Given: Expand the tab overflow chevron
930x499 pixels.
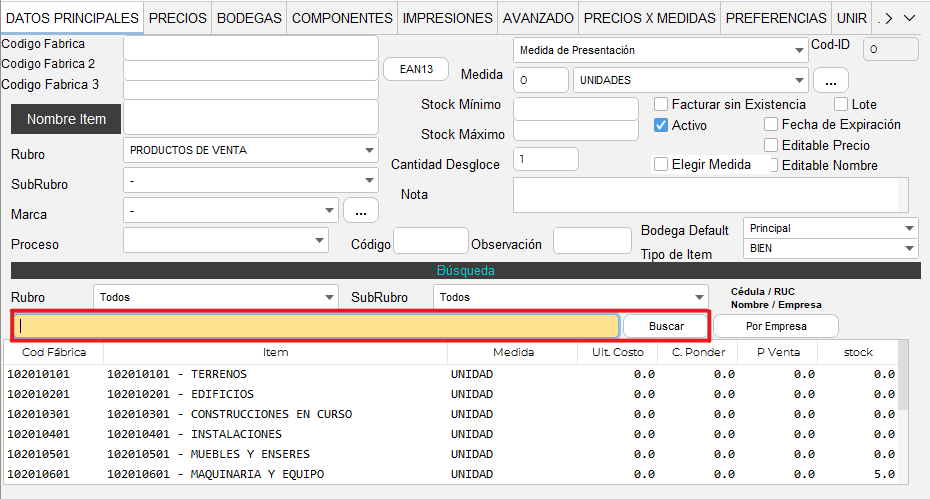Looking at the screenshot, I should (x=909, y=18).
